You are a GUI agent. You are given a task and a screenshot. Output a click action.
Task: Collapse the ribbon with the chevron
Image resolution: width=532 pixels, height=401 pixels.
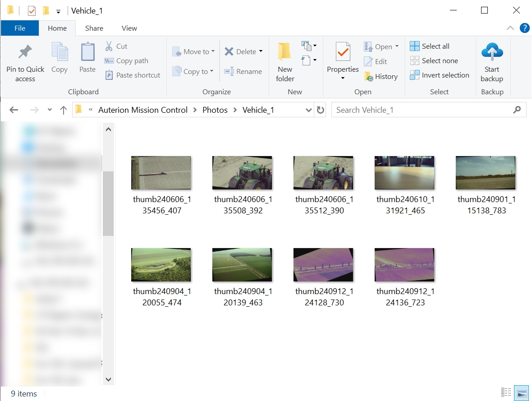point(510,28)
